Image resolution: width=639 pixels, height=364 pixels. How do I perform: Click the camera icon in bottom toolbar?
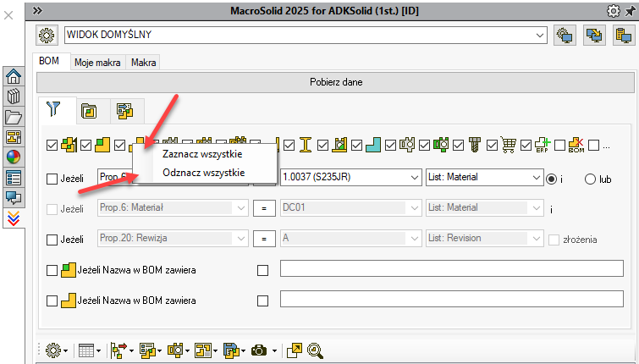coord(259,350)
